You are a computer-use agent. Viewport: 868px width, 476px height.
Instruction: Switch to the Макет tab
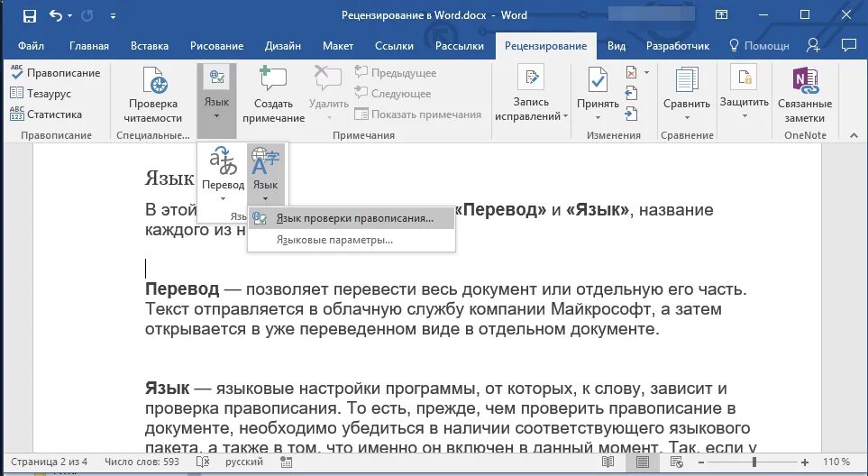pyautogui.click(x=338, y=46)
